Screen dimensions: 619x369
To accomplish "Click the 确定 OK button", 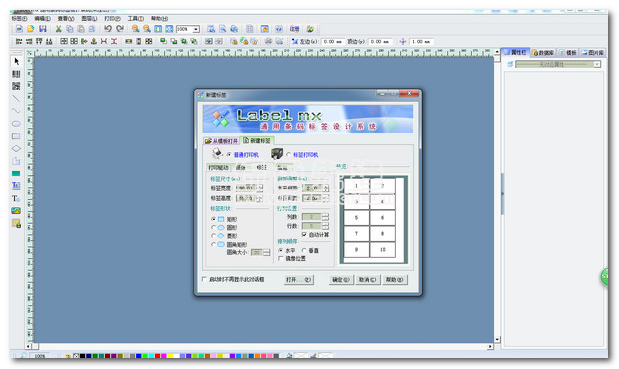I will click(341, 279).
